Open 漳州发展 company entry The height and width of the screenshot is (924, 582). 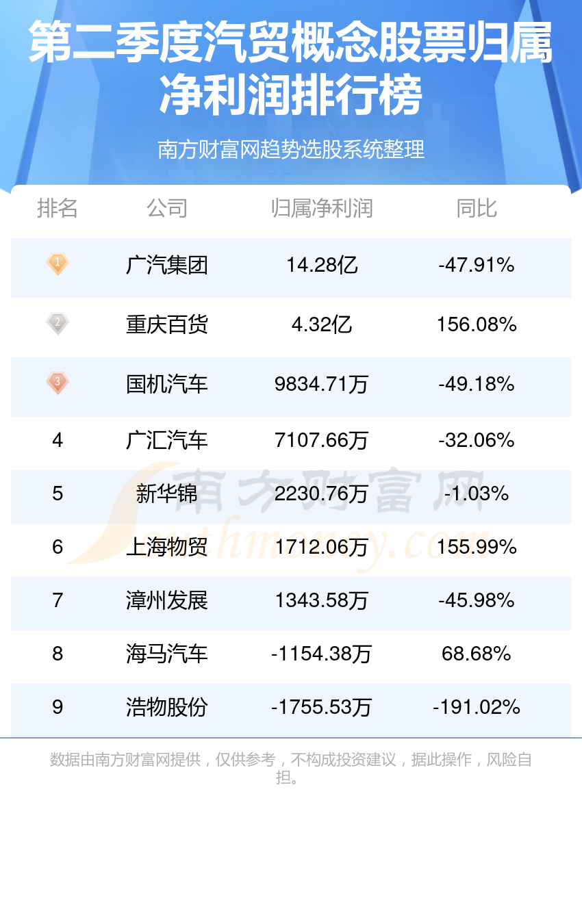click(167, 600)
